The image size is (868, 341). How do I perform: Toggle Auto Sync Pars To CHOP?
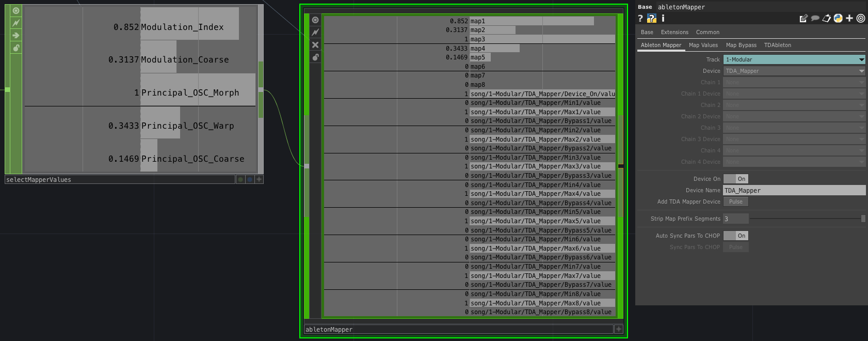click(735, 236)
